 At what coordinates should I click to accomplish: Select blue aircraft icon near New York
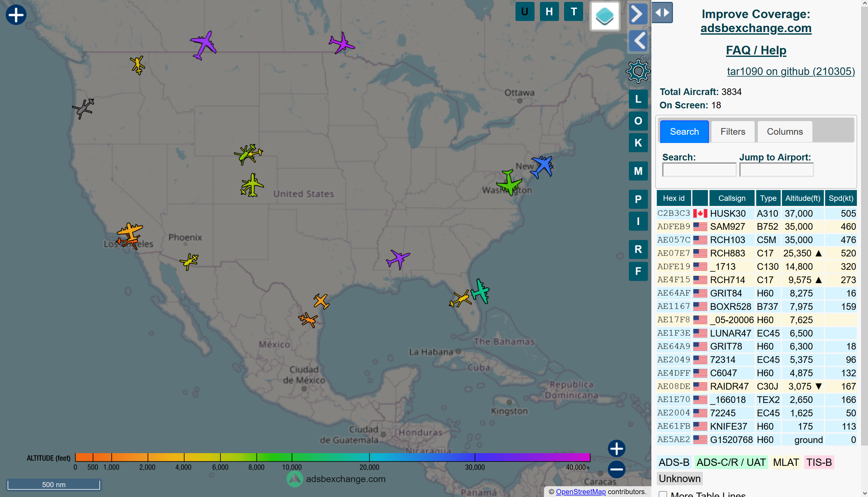[x=542, y=167]
